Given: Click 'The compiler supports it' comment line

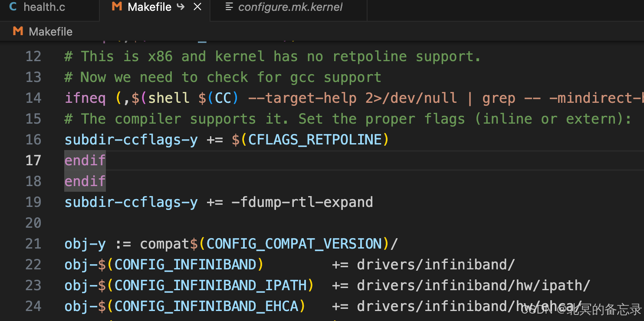Looking at the screenshot, I should 348,119.
